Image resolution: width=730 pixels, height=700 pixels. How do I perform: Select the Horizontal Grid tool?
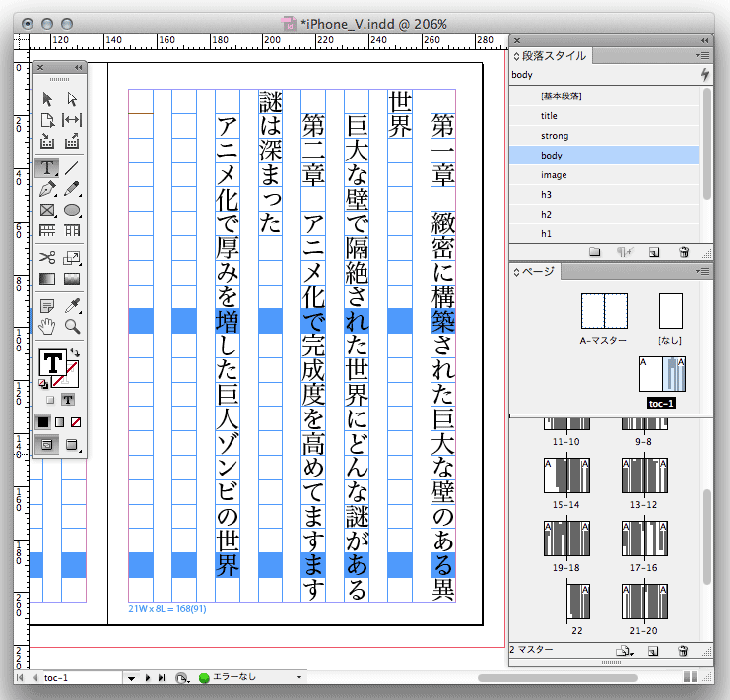47,230
